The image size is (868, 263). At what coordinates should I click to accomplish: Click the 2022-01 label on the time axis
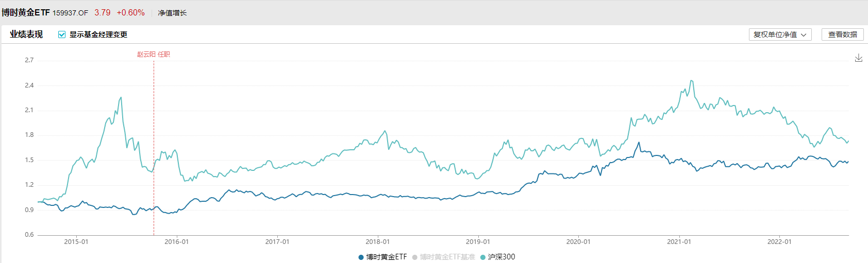click(779, 242)
